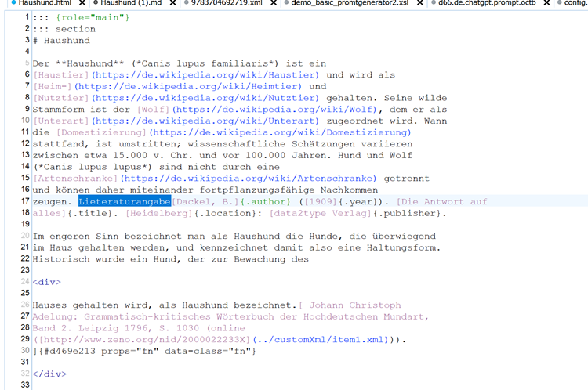Click the [Heim-] link label

coord(53,87)
